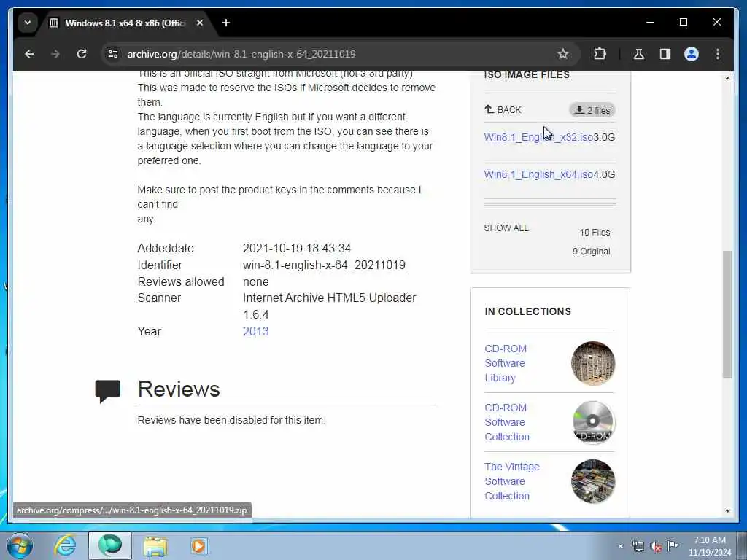
Task: Open the taskbar clock showing 7:10 AM
Action: point(710,546)
